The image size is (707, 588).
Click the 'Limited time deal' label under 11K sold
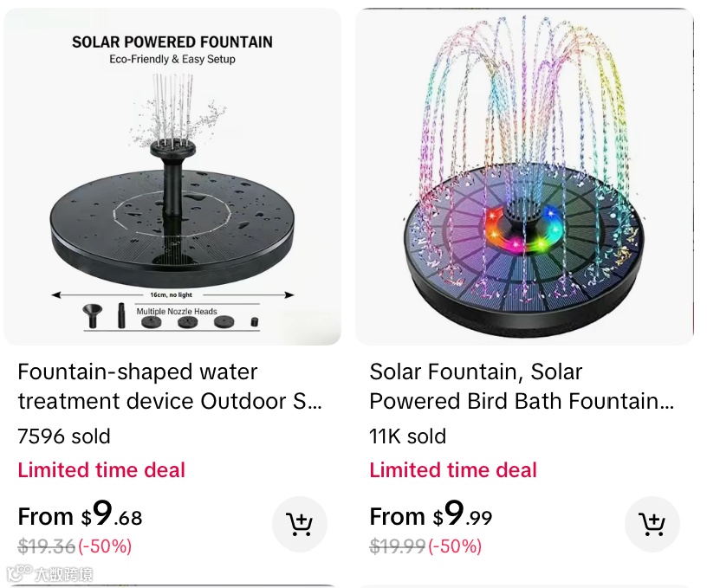click(x=453, y=470)
